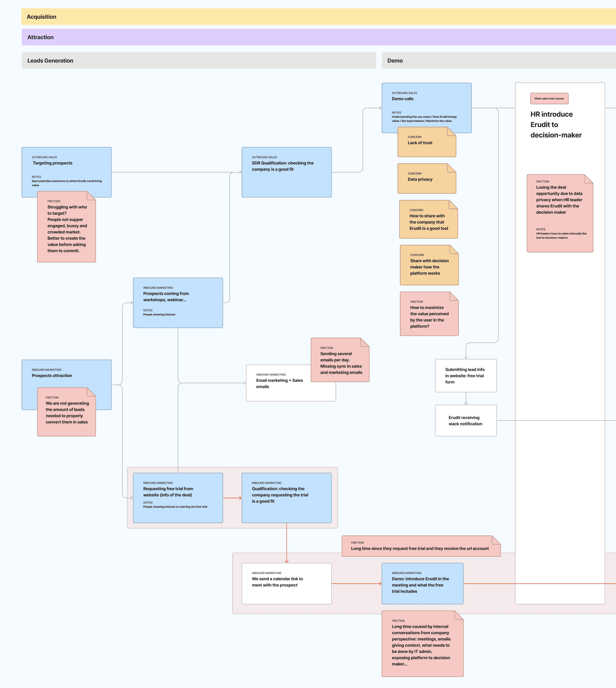Select the Targeting prospects card
Screen dimensions: 616x688
pos(67,172)
